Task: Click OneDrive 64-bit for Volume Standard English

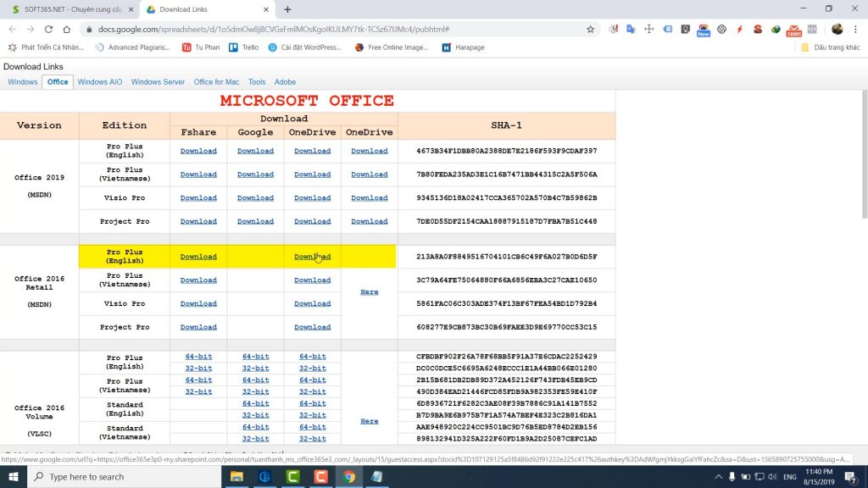Action: 312,403
